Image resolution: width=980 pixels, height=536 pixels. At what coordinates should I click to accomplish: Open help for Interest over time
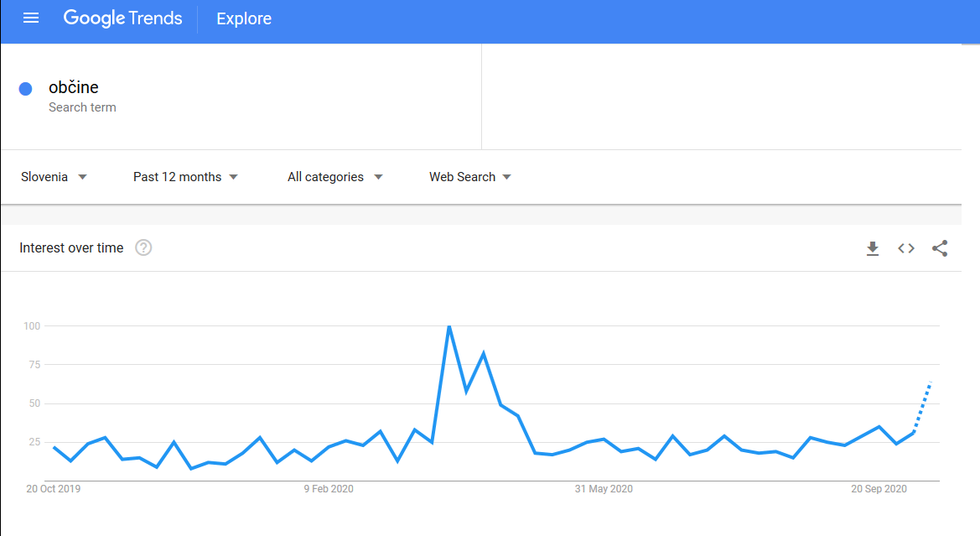143,247
